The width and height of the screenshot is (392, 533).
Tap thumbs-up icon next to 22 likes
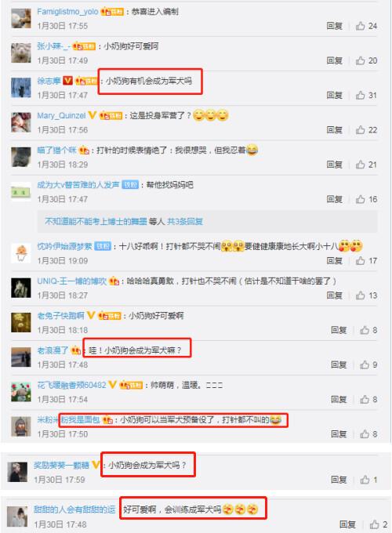360,130
